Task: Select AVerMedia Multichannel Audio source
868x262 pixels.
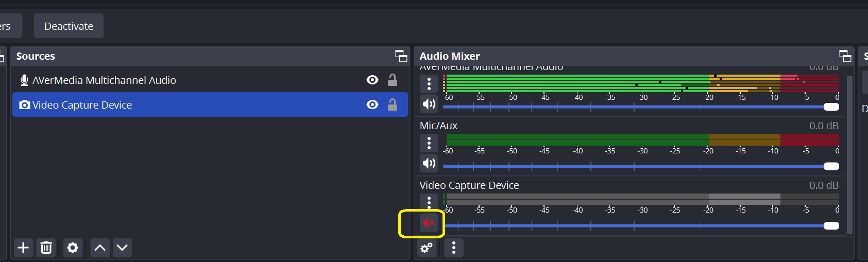Action: tap(104, 80)
